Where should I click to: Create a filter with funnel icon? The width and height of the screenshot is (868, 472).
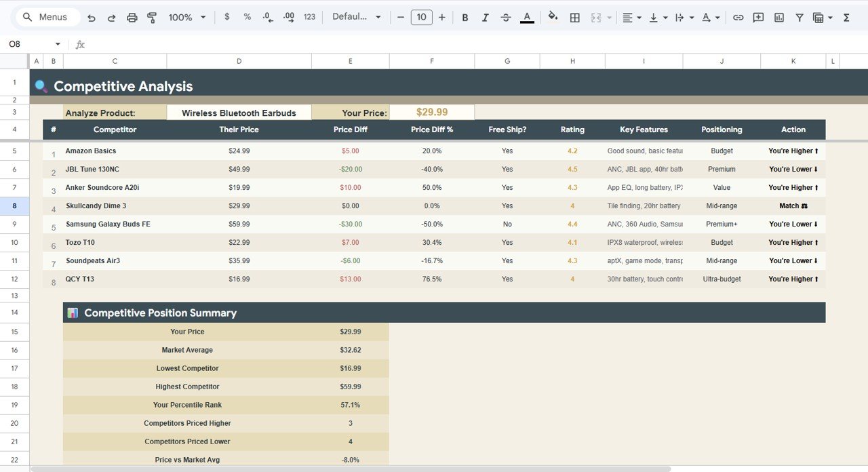[x=800, y=18]
